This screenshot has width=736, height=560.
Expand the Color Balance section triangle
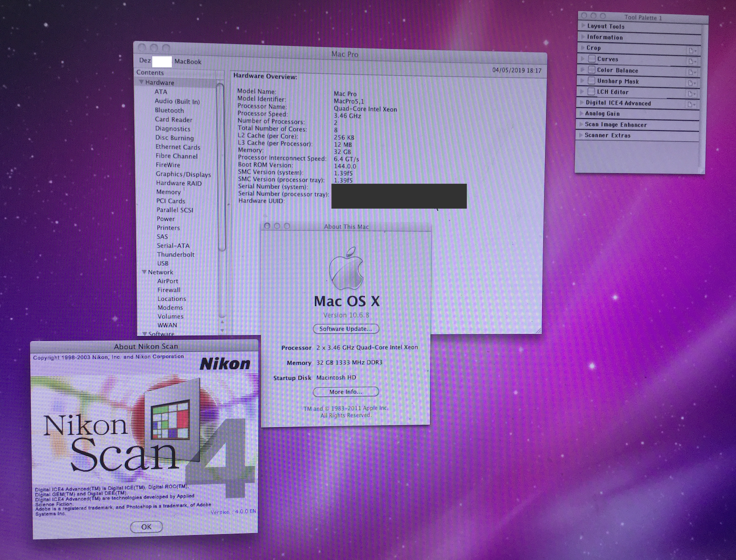[582, 70]
